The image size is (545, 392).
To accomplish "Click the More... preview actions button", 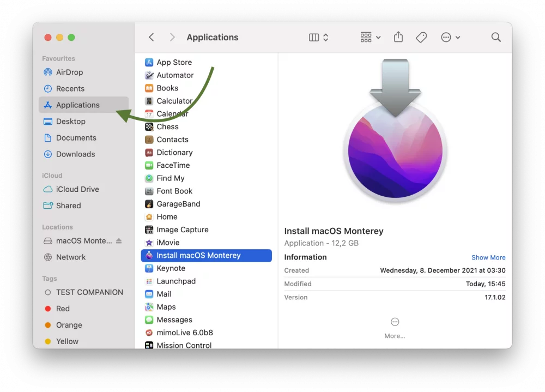I will click(395, 328).
